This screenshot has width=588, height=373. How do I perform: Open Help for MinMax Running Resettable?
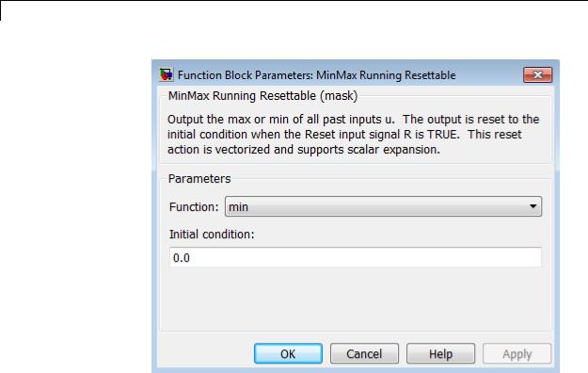click(440, 353)
